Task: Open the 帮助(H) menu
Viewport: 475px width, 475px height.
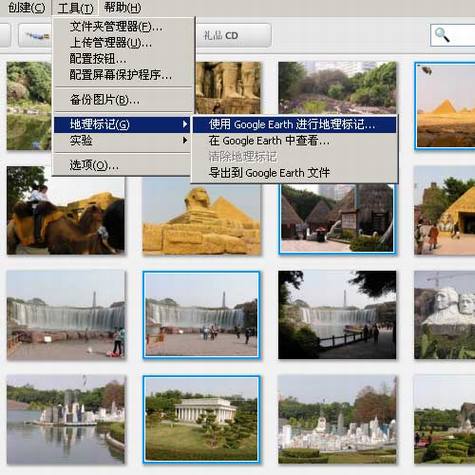Action: tap(122, 7)
